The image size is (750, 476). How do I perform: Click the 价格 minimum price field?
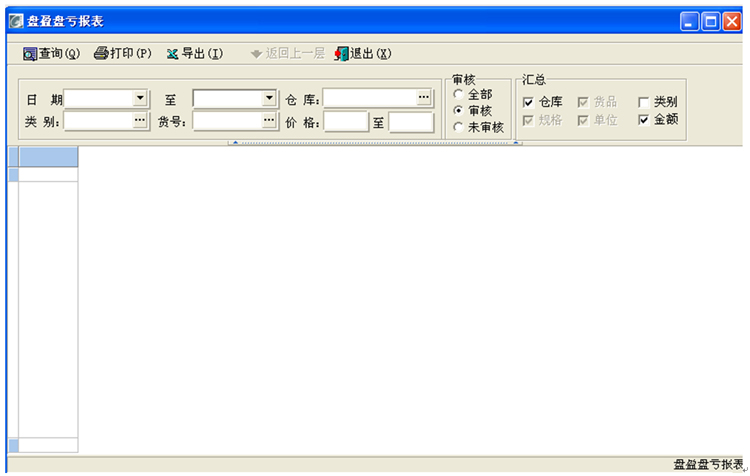(346, 122)
